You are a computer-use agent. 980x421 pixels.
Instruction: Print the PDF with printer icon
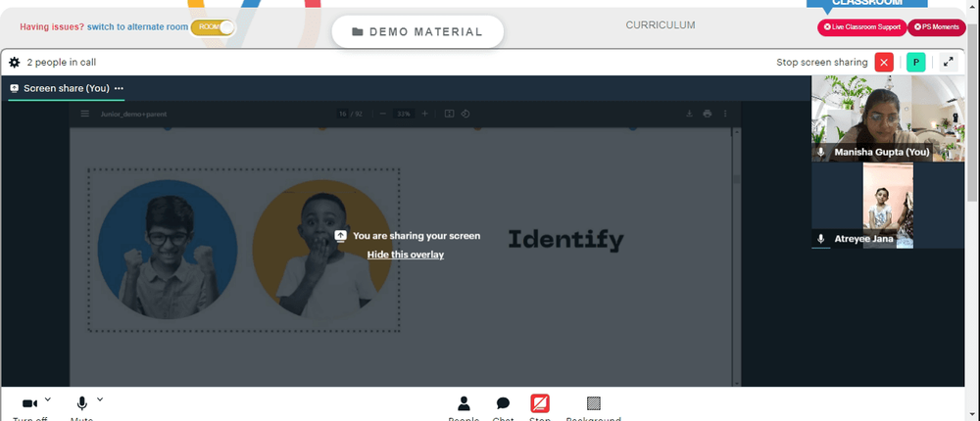(x=708, y=114)
